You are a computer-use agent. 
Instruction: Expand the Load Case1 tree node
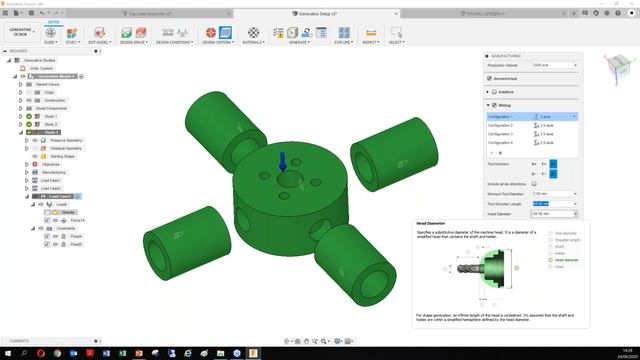[27, 180]
